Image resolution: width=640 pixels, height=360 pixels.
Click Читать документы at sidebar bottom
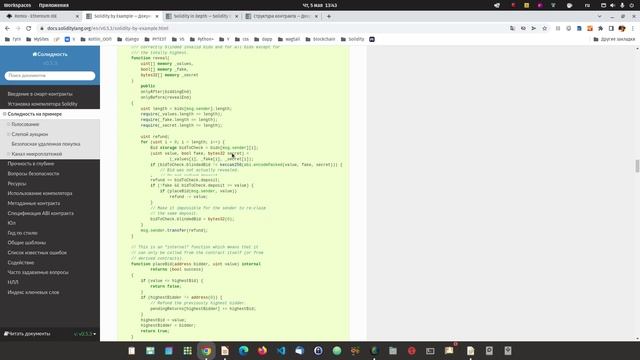pos(27,334)
